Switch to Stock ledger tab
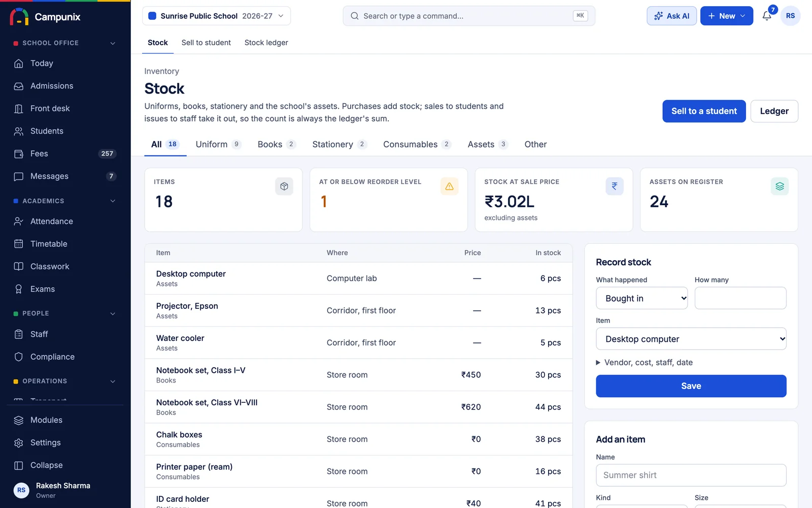 click(x=266, y=43)
